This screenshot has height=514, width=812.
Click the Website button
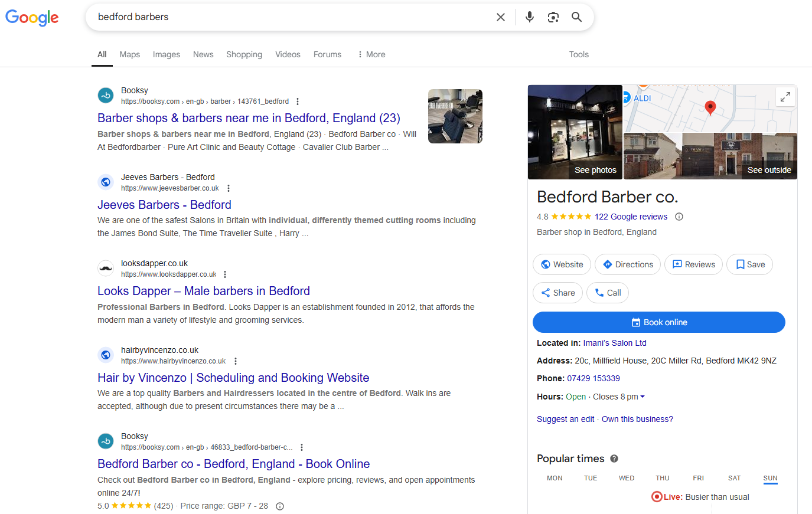point(562,264)
